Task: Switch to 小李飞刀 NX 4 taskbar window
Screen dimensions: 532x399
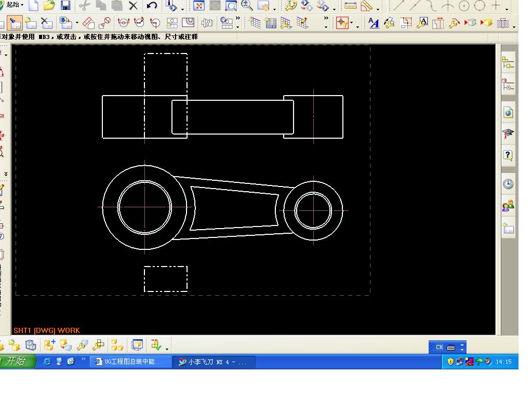Action: 214,362
